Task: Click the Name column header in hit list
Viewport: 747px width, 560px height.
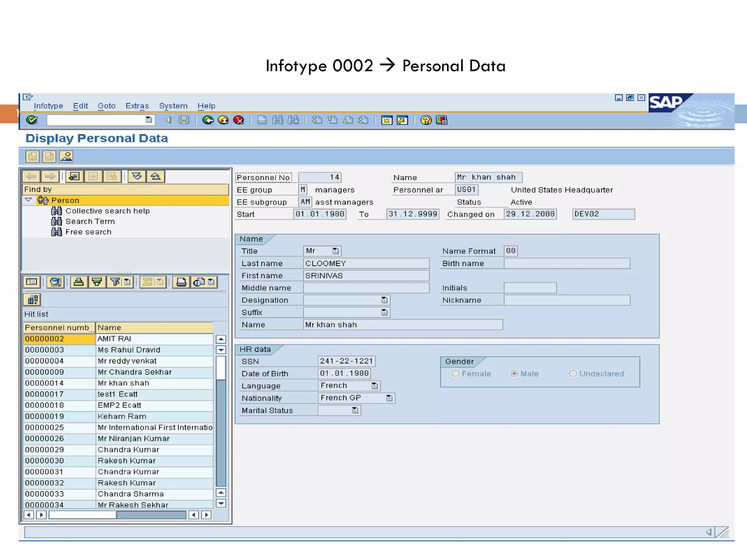Action: [154, 327]
